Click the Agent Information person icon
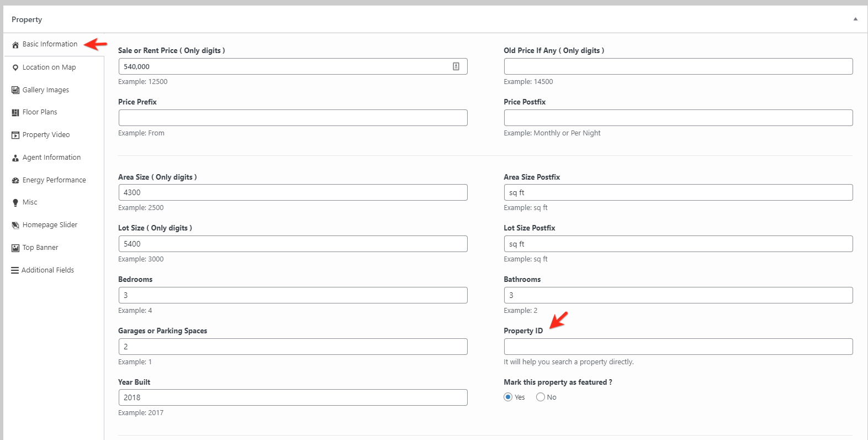 [x=15, y=158]
